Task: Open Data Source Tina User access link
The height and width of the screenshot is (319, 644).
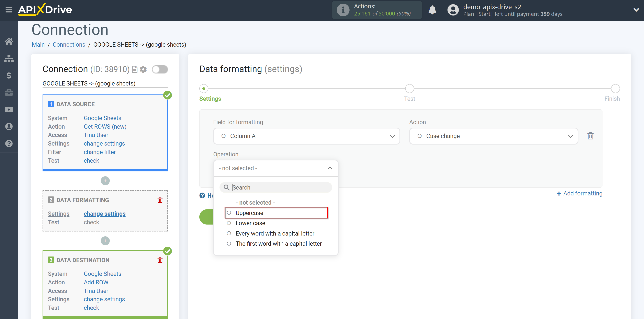Action: (96, 135)
